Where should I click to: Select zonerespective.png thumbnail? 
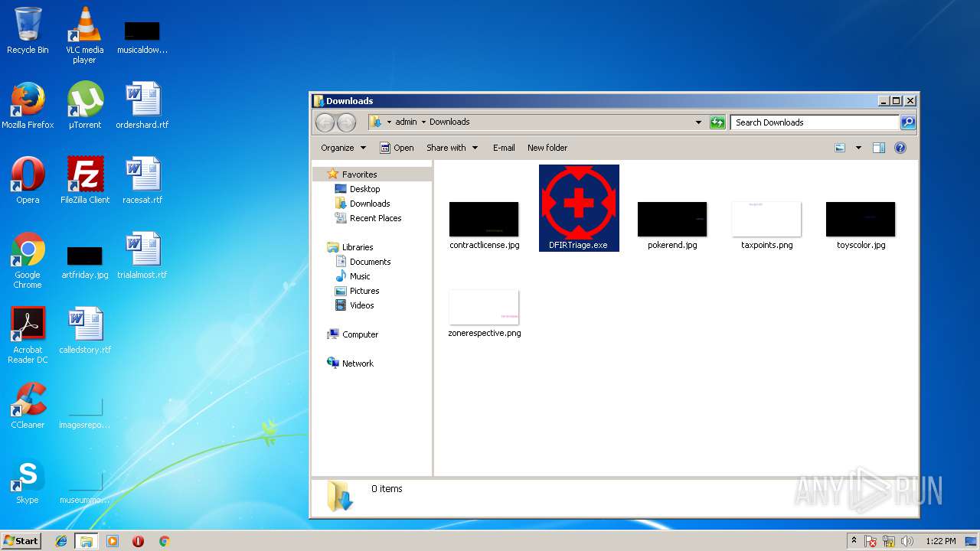[484, 314]
